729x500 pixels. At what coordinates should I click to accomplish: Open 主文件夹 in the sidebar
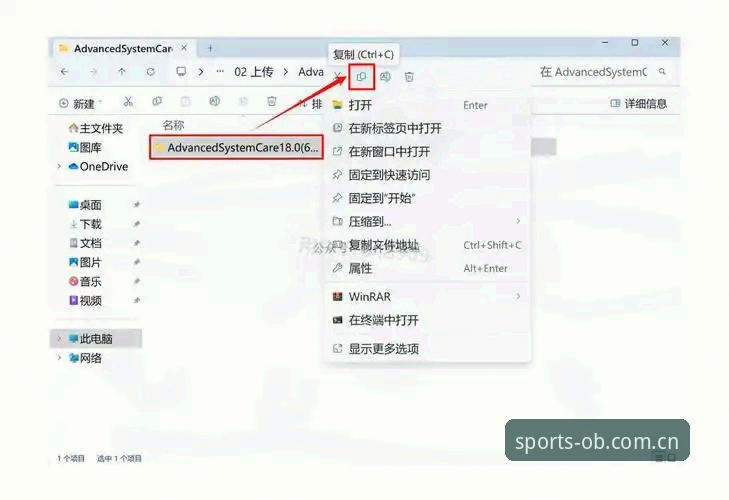96,128
